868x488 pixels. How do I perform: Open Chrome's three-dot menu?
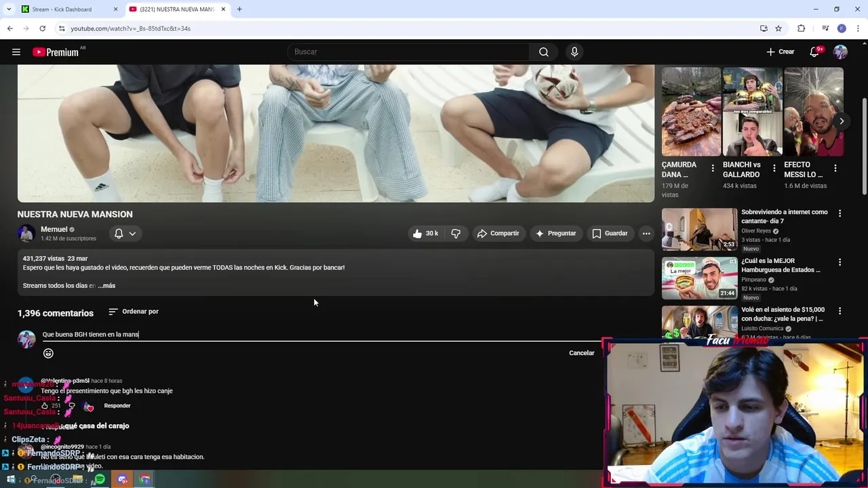(859, 28)
